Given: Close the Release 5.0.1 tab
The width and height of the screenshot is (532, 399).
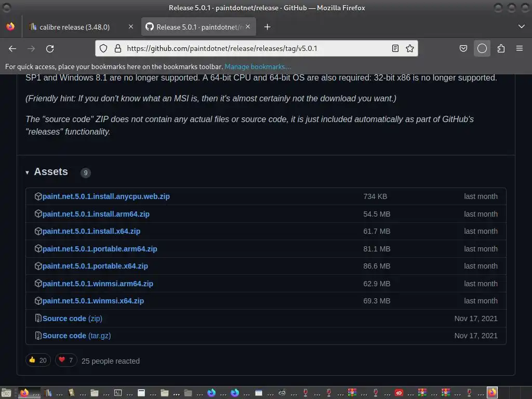Looking at the screenshot, I should coord(248,26).
